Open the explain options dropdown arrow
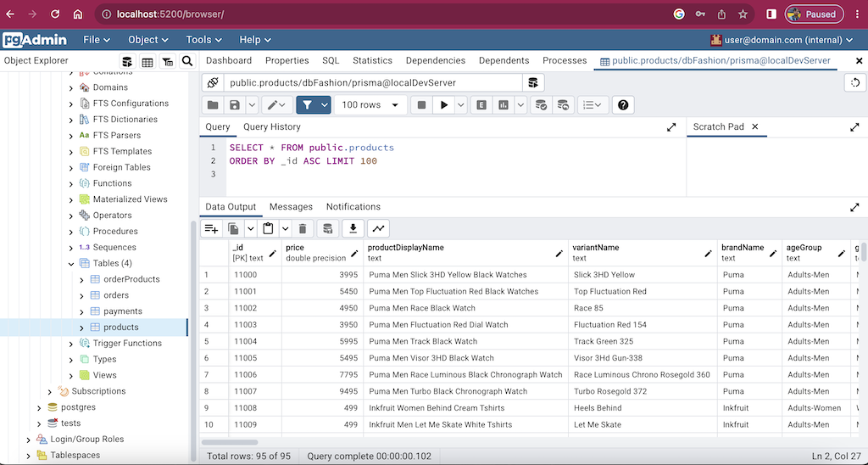The image size is (868, 465). pyautogui.click(x=520, y=104)
